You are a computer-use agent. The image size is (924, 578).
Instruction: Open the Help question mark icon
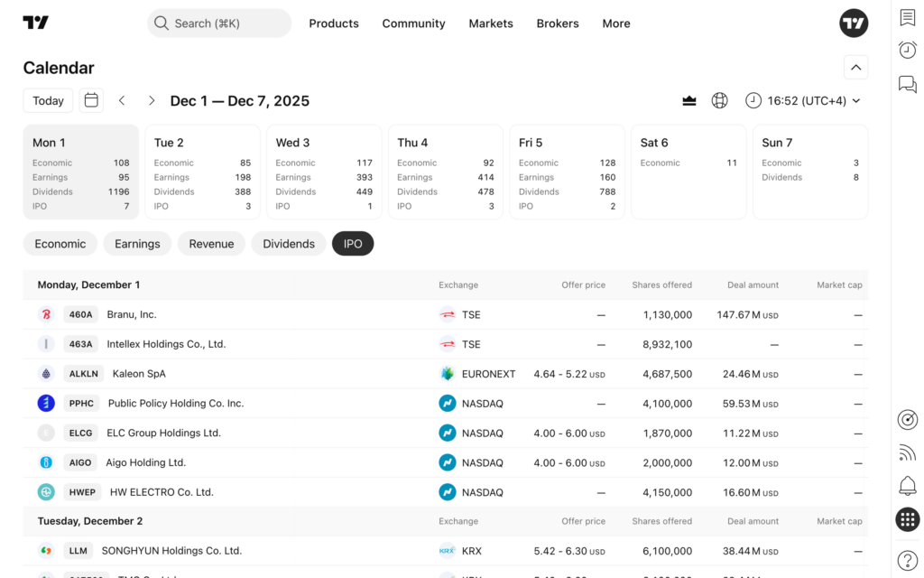[907, 559]
